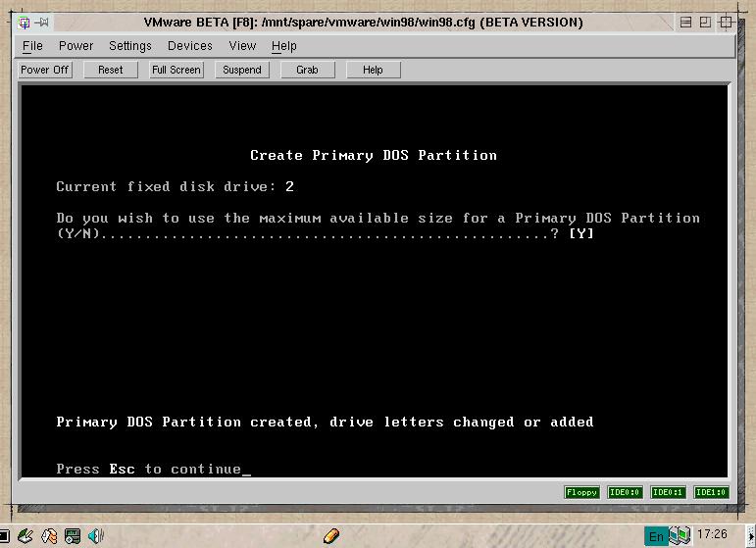Image resolution: width=756 pixels, height=548 pixels.
Task: Click the Floppy device status indicator
Action: click(x=581, y=492)
